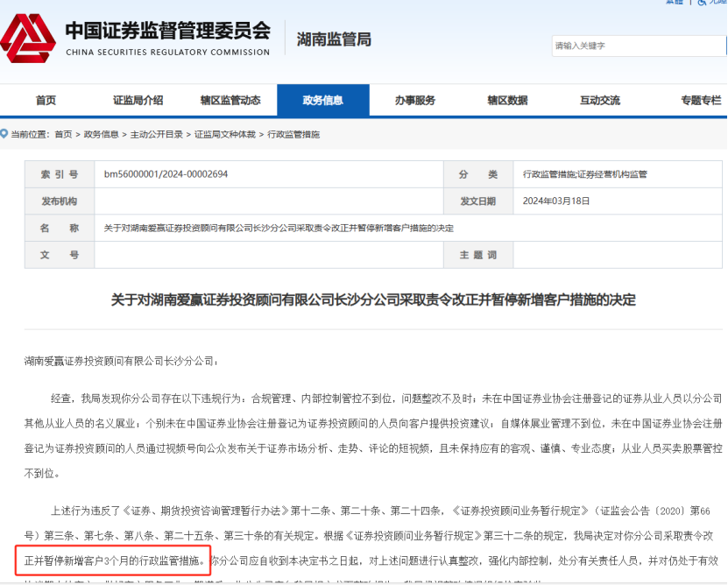This screenshot has width=728, height=585.
Task: Click the document name in the 名称 row
Action: [279, 228]
